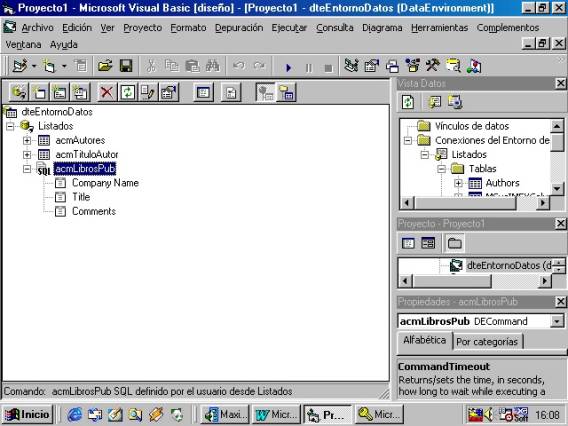This screenshot has height=426, width=568.
Task: Click the designer Properties icon
Action: 168,92
